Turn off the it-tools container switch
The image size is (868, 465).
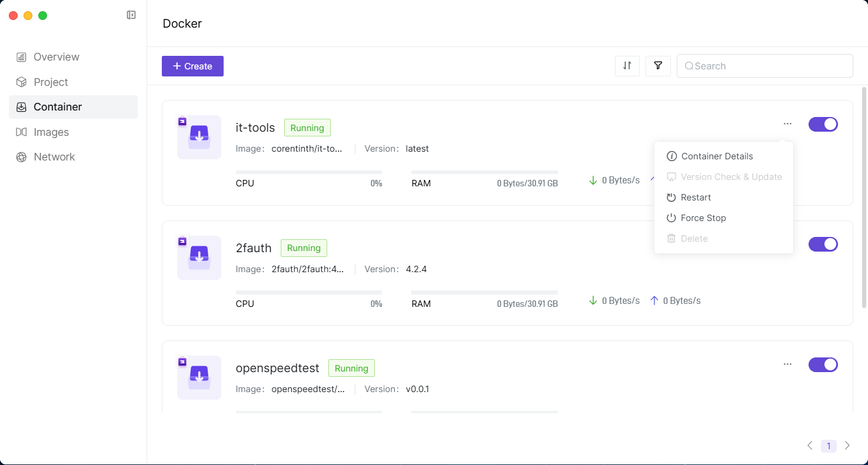pyautogui.click(x=823, y=124)
